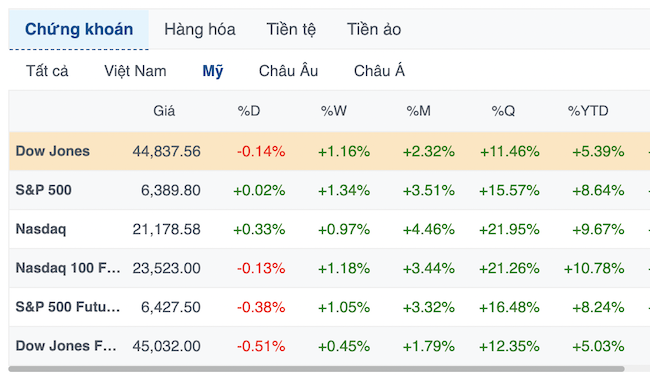Select the Châu Âu market filter
The height and width of the screenshot is (379, 650).
(x=289, y=71)
